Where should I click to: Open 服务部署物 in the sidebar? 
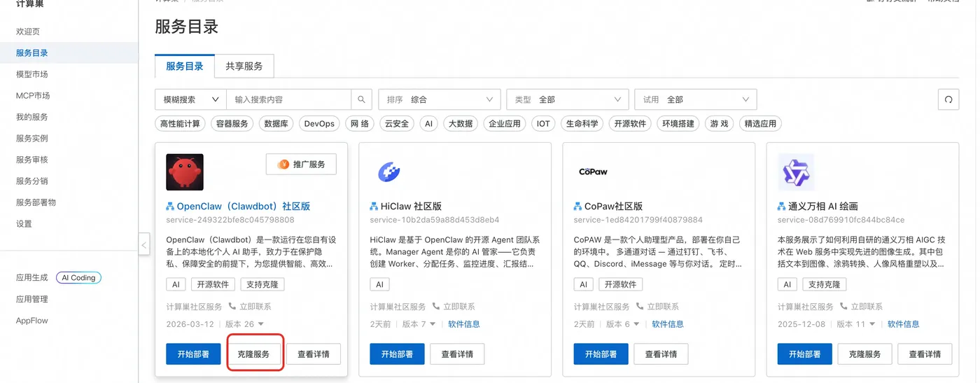click(x=36, y=202)
